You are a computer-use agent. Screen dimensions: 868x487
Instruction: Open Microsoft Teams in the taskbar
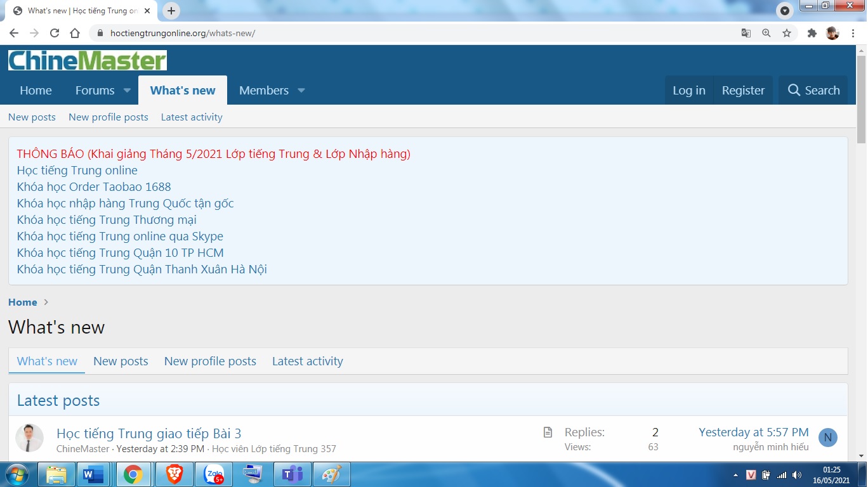point(293,474)
